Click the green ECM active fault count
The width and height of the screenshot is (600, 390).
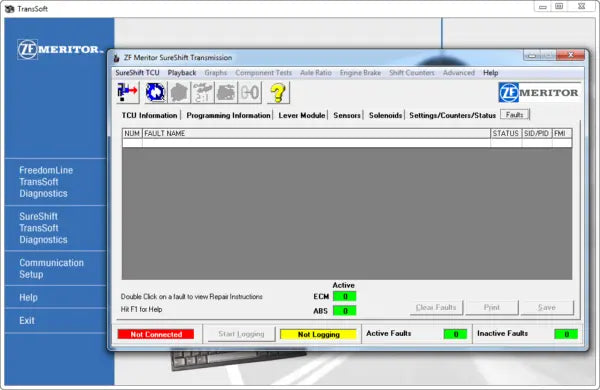344,296
